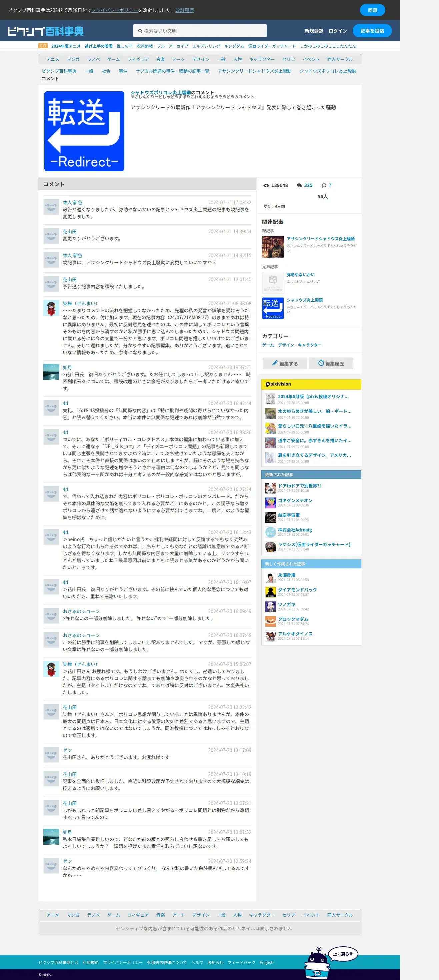The width and height of the screenshot is (439, 980).
Task: Open 水のゆらめきが美しい pixivision article
Action: 315,411
